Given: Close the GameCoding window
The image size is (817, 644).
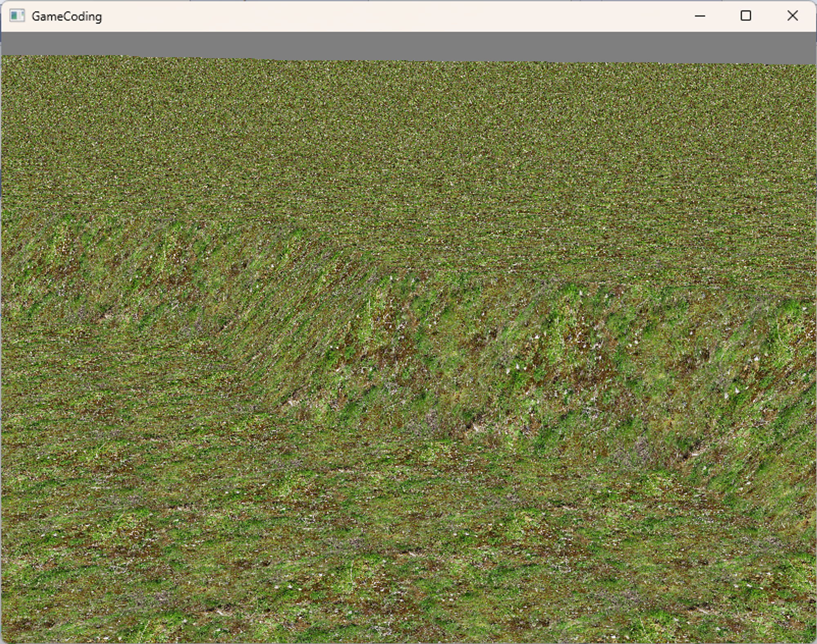Looking at the screenshot, I should click(792, 16).
